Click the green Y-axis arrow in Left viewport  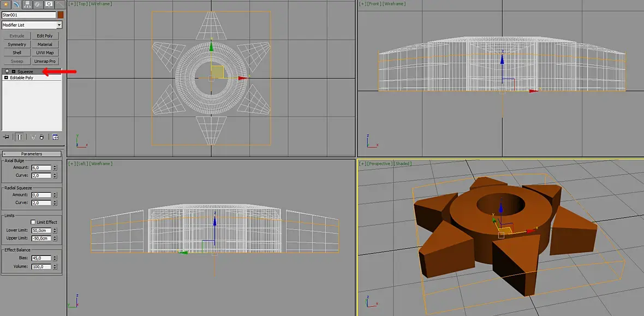(x=183, y=252)
